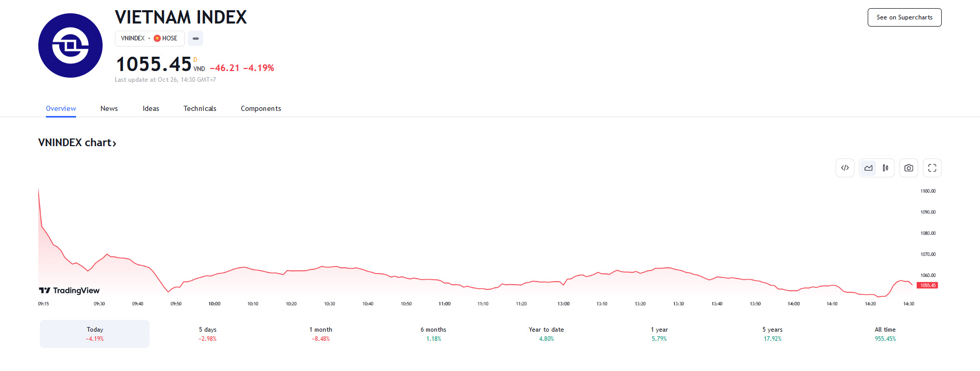Click See on Supercharts button
The height and width of the screenshot is (371, 980).
904,17
